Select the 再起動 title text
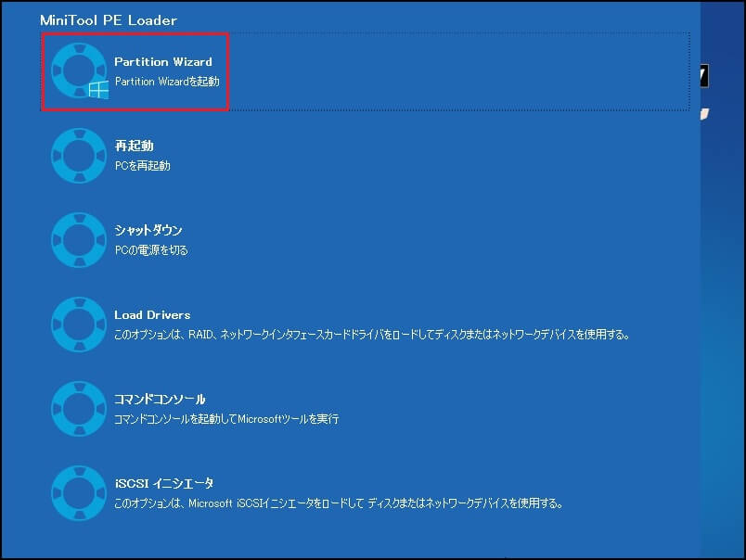 coord(135,146)
